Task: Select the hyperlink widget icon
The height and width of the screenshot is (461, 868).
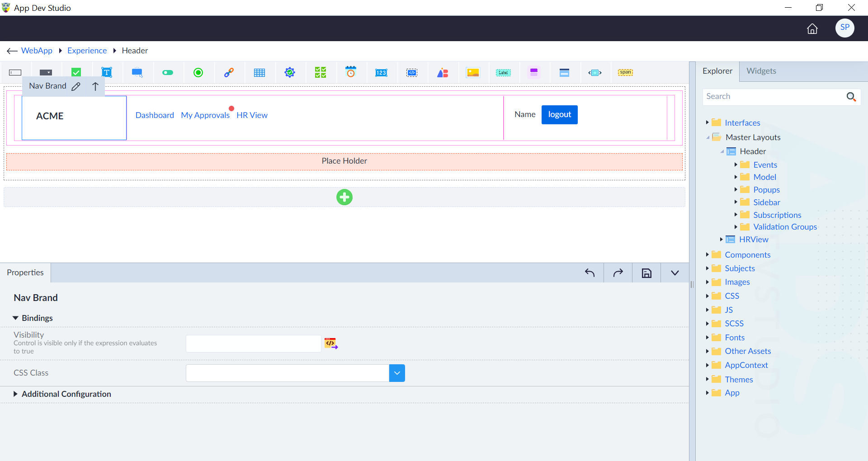Action: pyautogui.click(x=229, y=72)
